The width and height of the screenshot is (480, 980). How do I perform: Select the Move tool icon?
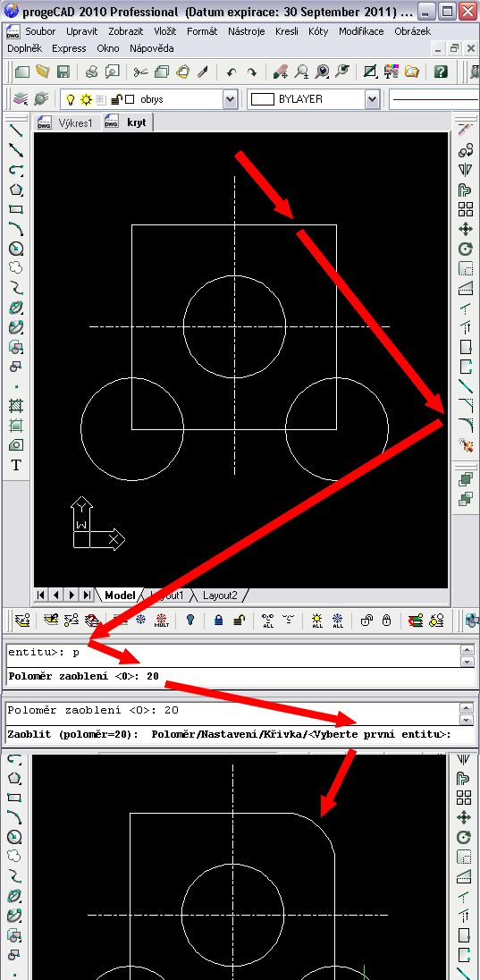point(466,230)
